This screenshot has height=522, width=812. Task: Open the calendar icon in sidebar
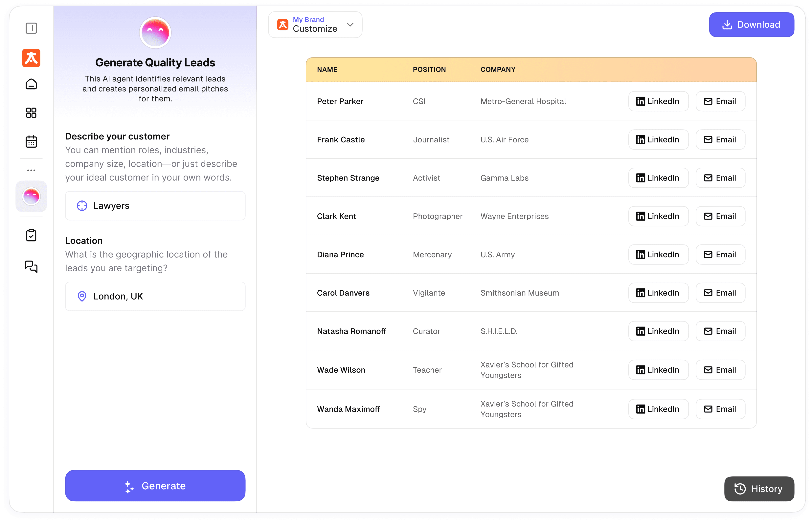pos(31,141)
